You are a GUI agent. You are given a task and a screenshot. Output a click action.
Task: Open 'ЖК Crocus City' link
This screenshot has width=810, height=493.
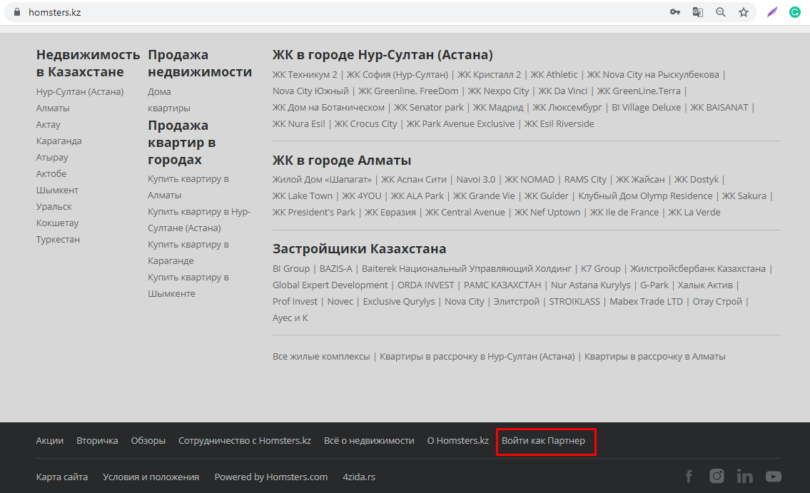pyautogui.click(x=365, y=124)
